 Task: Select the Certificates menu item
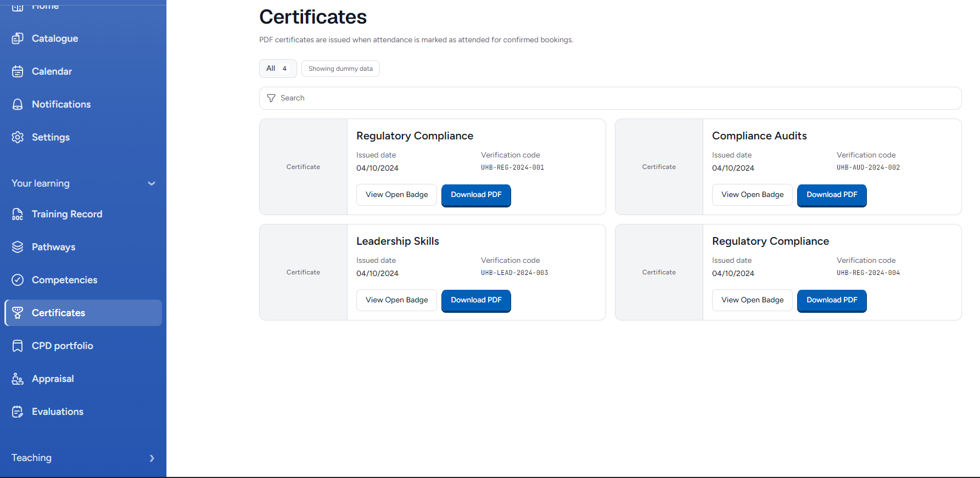point(83,313)
